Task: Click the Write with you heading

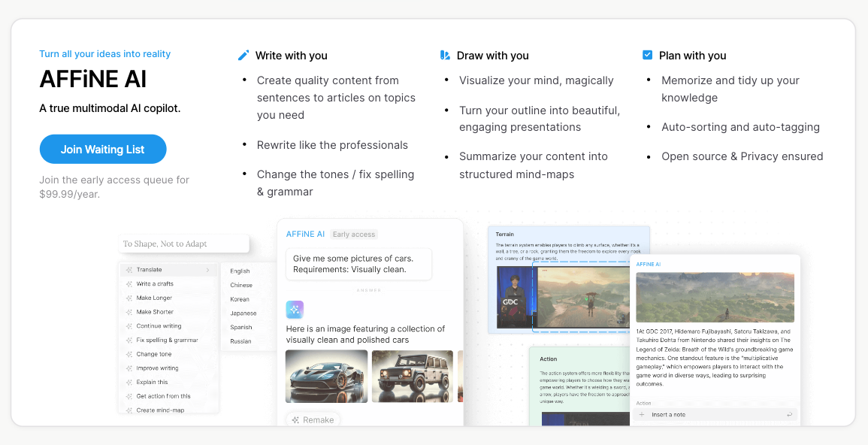Action: [x=291, y=56]
